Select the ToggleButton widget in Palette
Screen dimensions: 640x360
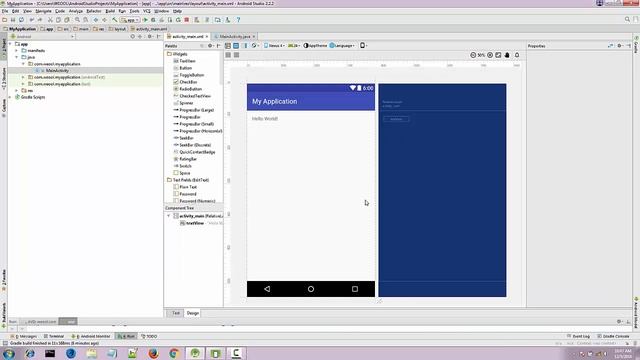189,75
